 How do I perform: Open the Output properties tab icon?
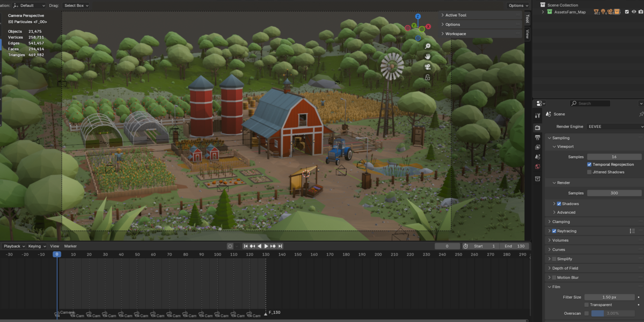click(x=538, y=137)
